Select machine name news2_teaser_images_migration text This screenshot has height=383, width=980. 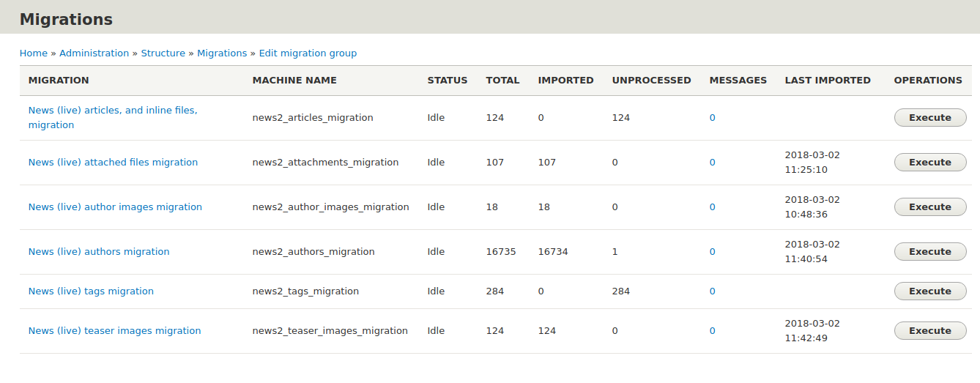point(330,331)
